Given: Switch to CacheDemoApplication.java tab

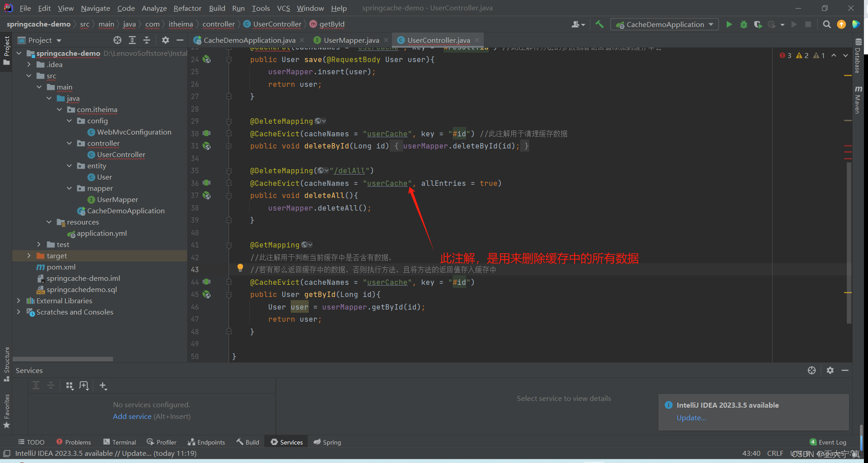Looking at the screenshot, I should click(x=249, y=40).
